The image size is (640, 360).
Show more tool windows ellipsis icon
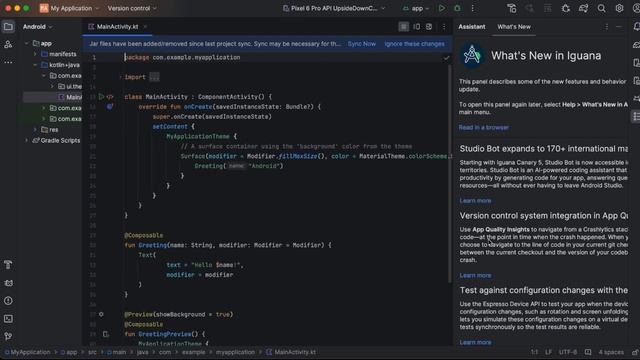pyautogui.click(x=8, y=62)
